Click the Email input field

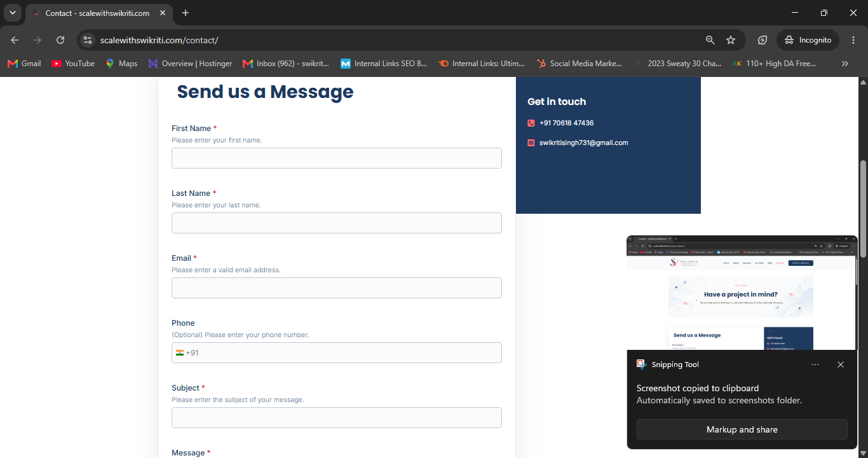337,288
